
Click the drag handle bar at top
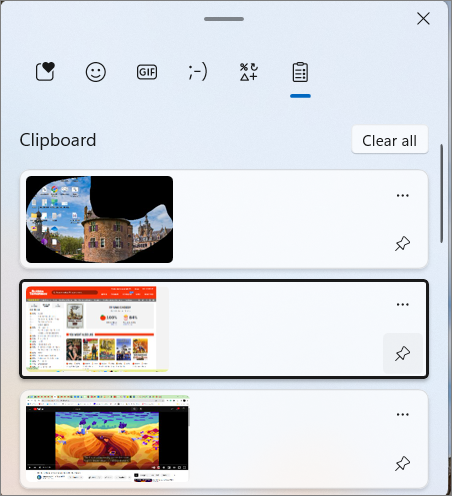point(224,19)
